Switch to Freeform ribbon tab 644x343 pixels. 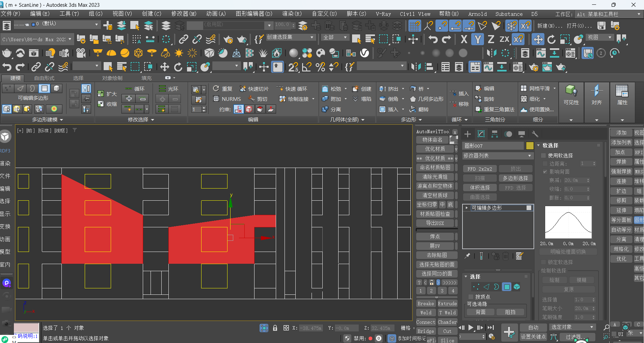44,78
